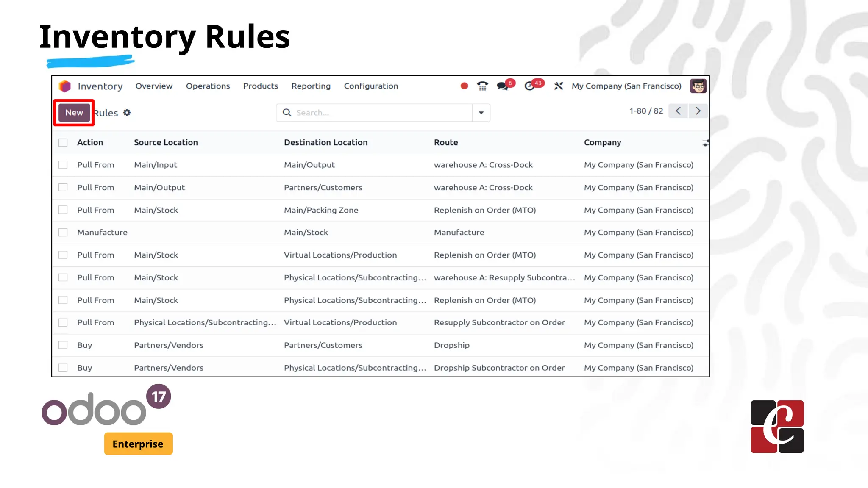The image size is (868, 488).
Task: Click Resupply Subcontractor on Order route
Action: point(499,322)
